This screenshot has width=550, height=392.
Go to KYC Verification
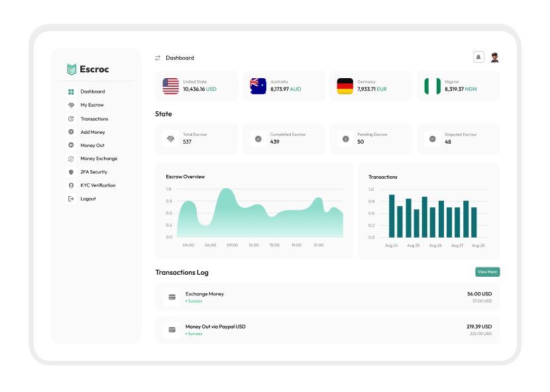click(97, 185)
